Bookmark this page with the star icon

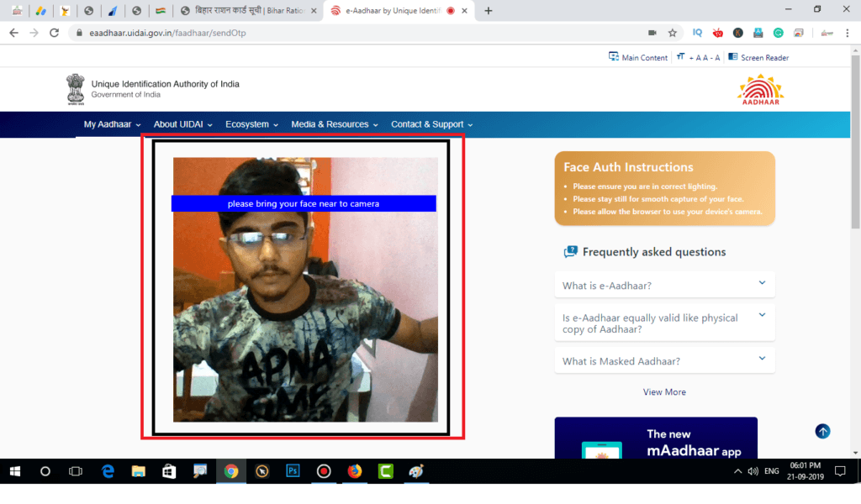pos(672,33)
